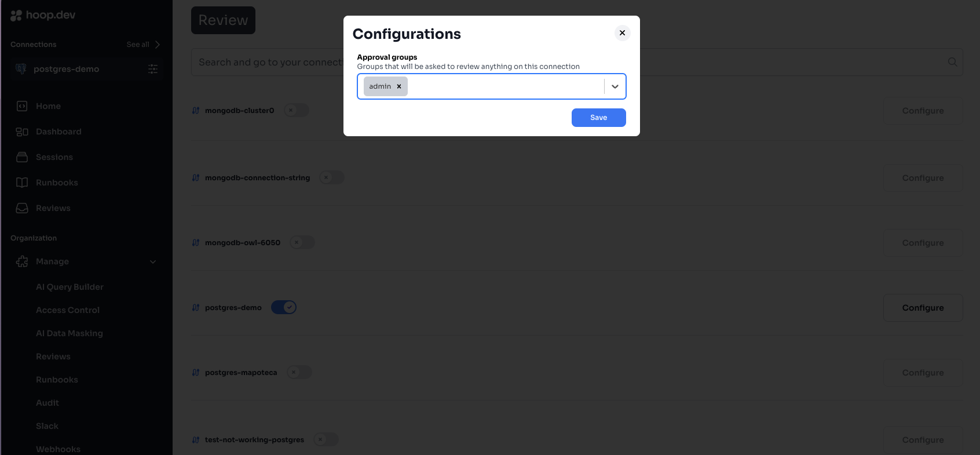The width and height of the screenshot is (980, 455).
Task: Select Access Control in the sidebar
Action: click(68, 310)
